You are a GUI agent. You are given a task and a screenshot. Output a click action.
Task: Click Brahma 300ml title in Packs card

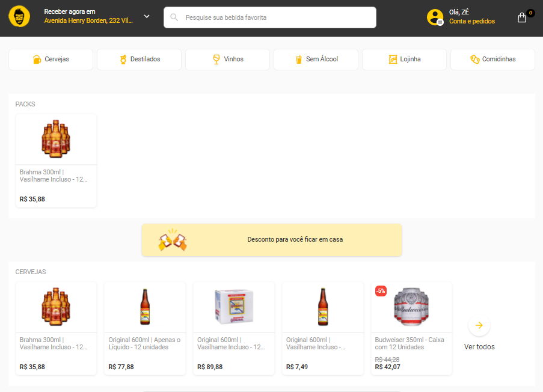coord(54,176)
